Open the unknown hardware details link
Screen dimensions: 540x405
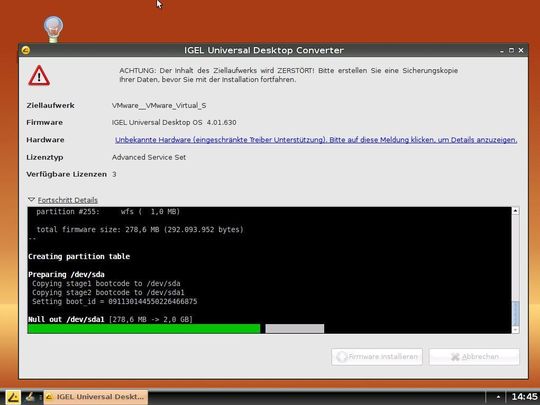point(316,140)
